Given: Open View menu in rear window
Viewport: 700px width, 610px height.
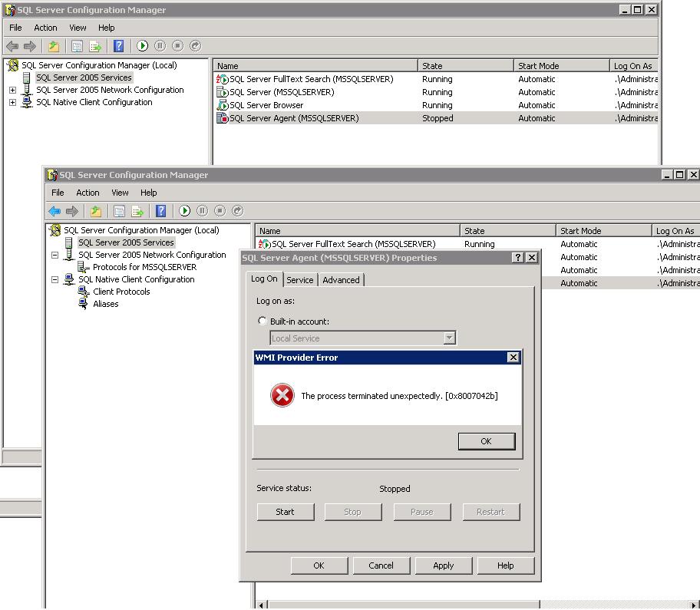Looking at the screenshot, I should coord(78,28).
